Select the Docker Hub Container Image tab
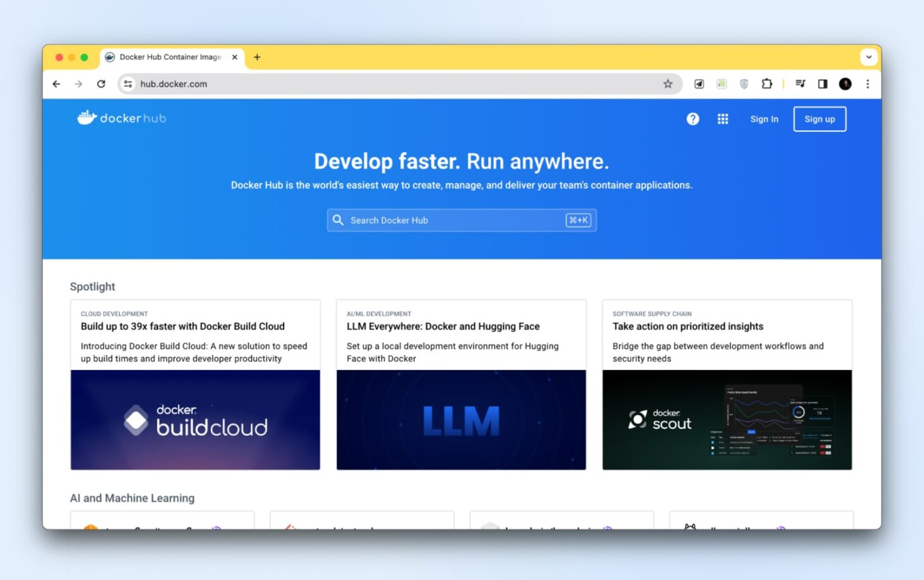924x580 pixels. [168, 57]
